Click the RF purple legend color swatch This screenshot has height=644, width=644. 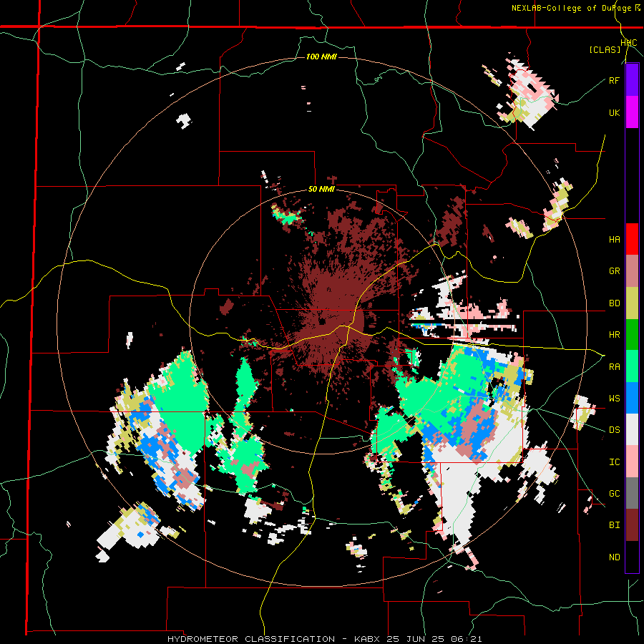[x=632, y=80]
